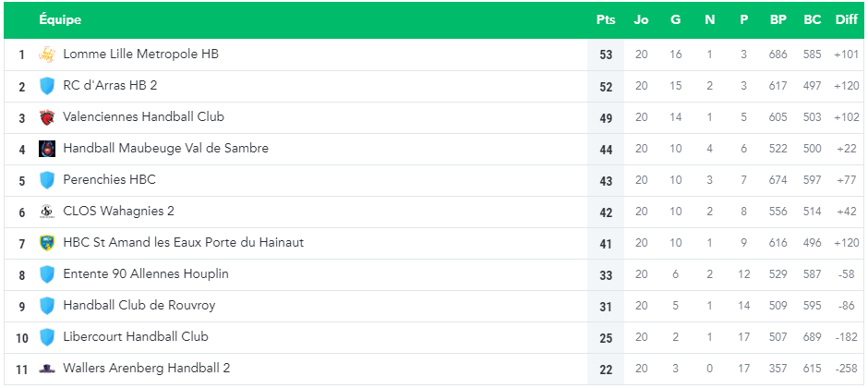Open the Lomme Lille Metropole HB team link
This screenshot has width=868, height=388.
point(140,55)
